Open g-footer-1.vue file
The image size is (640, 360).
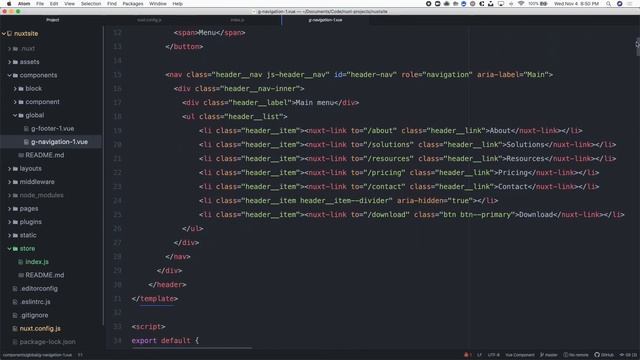[52, 129]
